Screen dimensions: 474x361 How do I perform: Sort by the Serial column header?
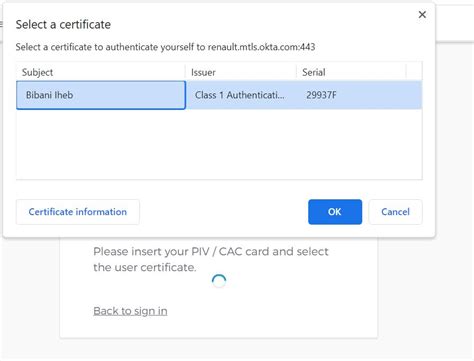coord(351,72)
